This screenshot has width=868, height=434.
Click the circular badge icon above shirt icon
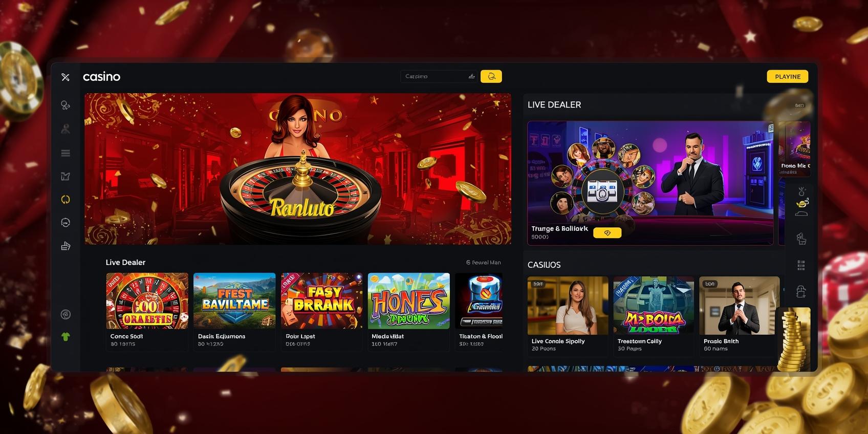pyautogui.click(x=66, y=314)
